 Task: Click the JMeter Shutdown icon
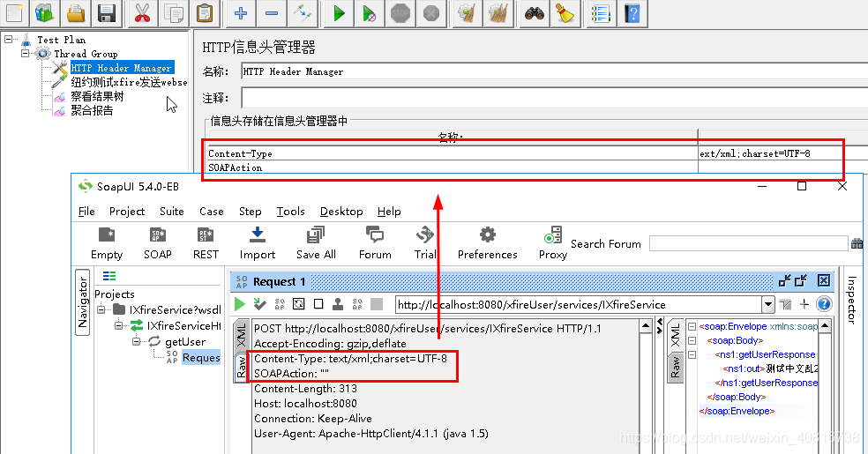point(431,12)
